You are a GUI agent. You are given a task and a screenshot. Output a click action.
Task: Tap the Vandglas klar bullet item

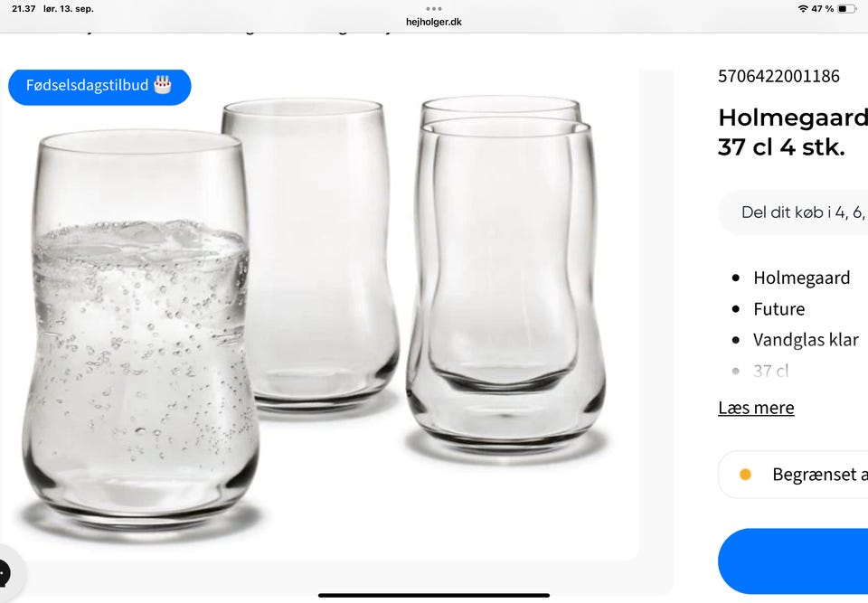pos(806,339)
